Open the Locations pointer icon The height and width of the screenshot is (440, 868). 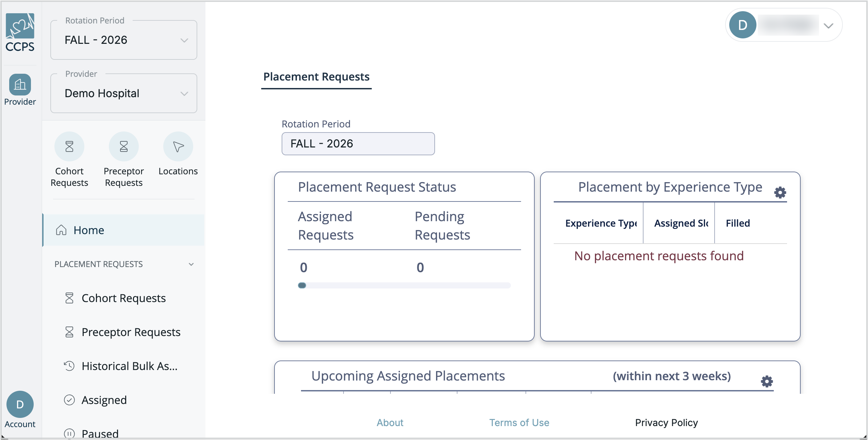(x=178, y=146)
